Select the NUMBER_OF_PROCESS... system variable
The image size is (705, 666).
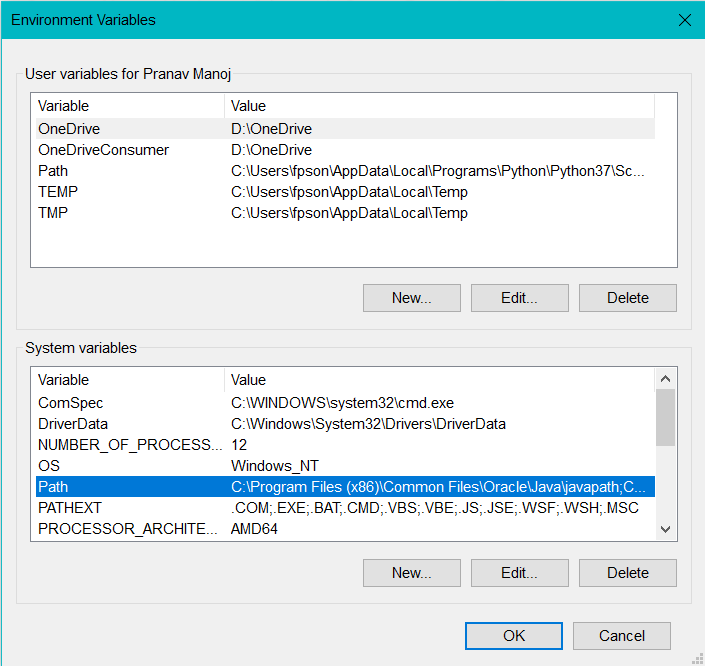(345, 445)
